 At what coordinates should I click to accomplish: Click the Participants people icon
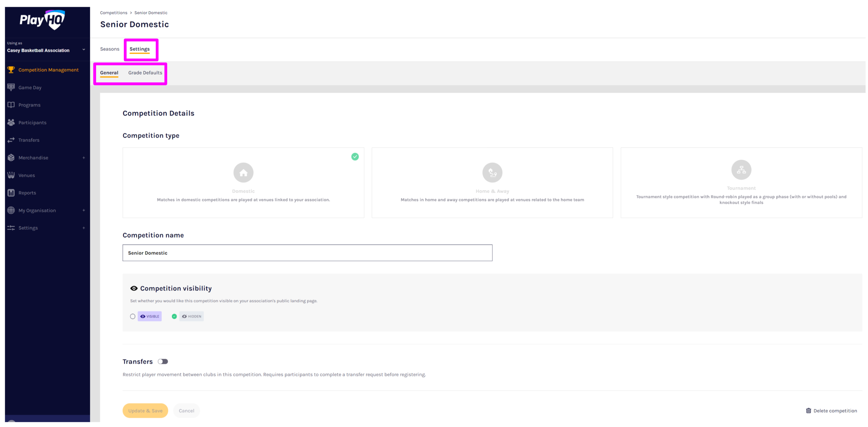[11, 122]
